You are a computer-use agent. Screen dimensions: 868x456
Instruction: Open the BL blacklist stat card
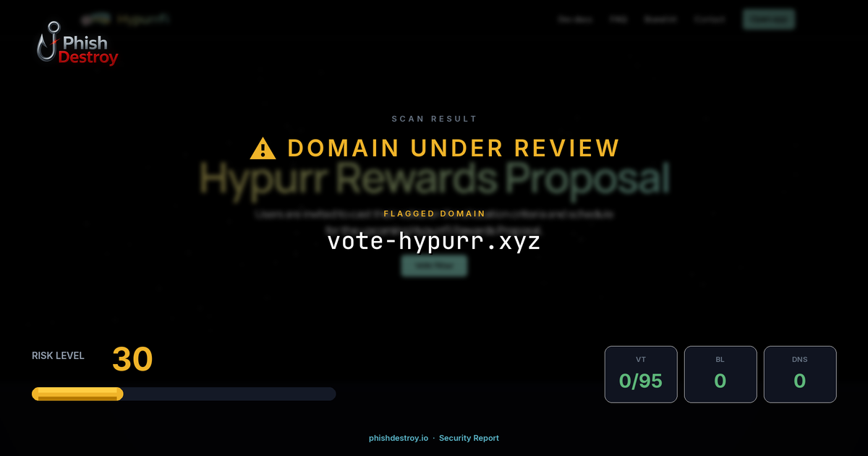720,374
